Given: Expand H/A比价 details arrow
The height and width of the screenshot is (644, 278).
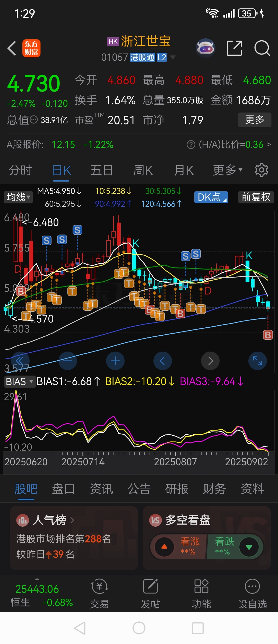Looking at the screenshot, I should click(x=269, y=145).
